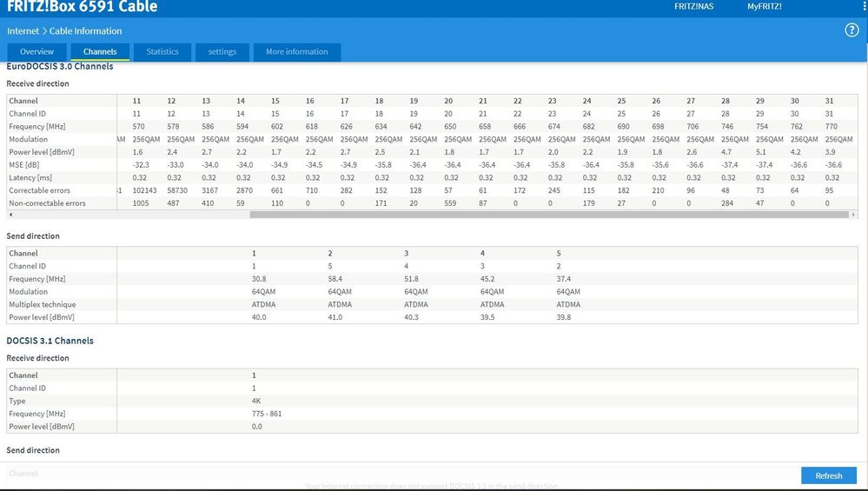Click correctable errors value 102143
This screenshot has width=868, height=491.
coord(144,190)
